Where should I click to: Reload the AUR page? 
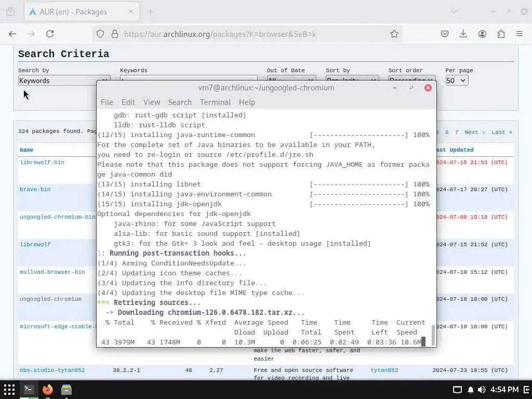pos(50,34)
